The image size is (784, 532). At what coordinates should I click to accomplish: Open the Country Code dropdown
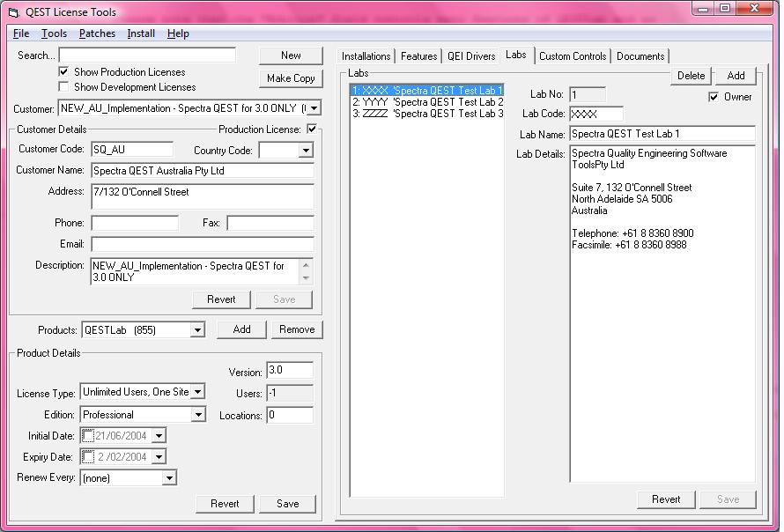(x=305, y=151)
